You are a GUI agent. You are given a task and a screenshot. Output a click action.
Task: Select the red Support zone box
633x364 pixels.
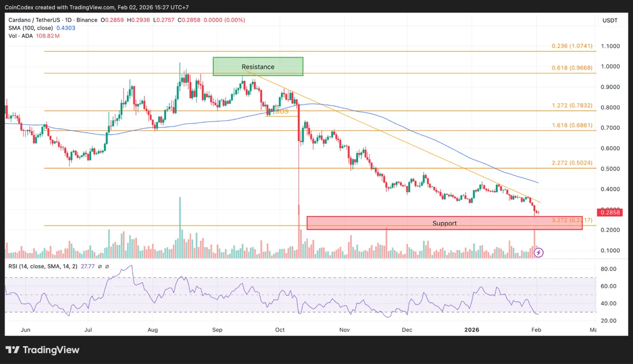coord(445,223)
